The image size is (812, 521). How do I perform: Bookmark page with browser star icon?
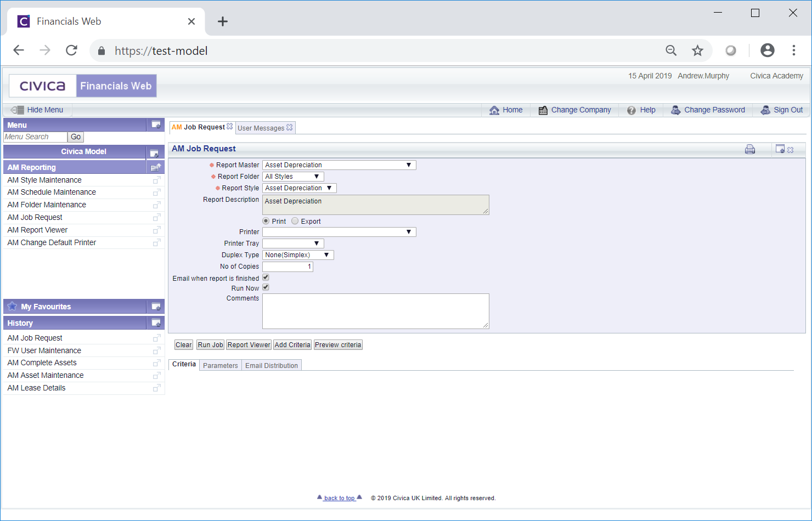click(697, 50)
